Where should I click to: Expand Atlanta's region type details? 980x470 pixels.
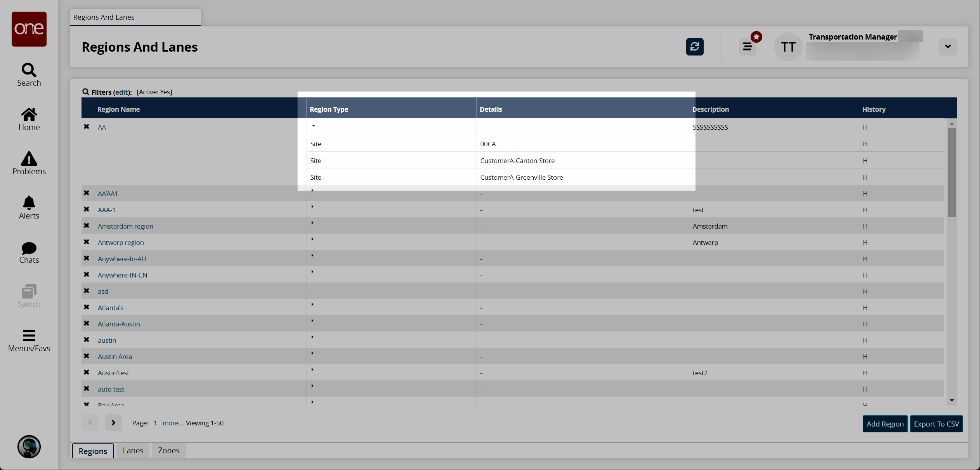[312, 304]
